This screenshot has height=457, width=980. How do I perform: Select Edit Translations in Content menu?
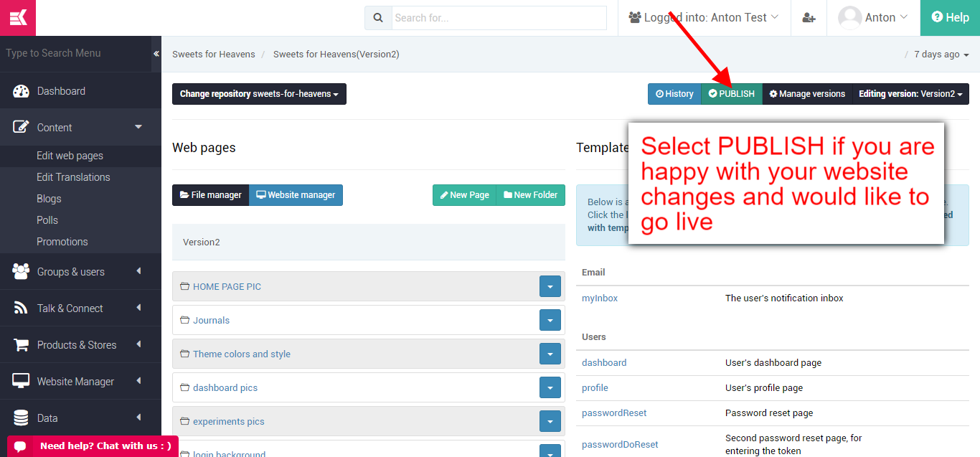73,177
